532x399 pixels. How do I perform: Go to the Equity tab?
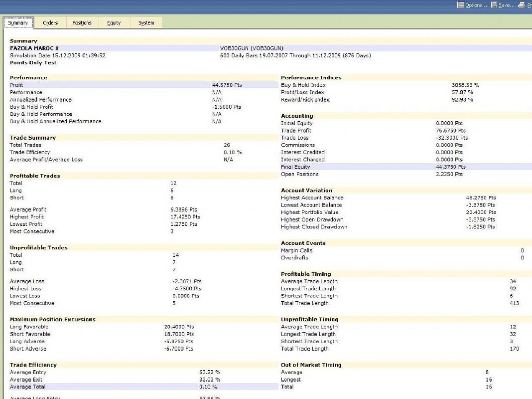point(114,23)
